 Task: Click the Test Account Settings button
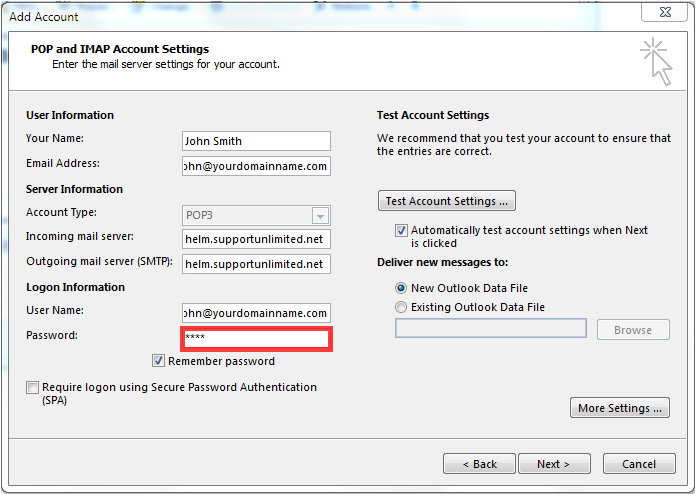click(447, 201)
